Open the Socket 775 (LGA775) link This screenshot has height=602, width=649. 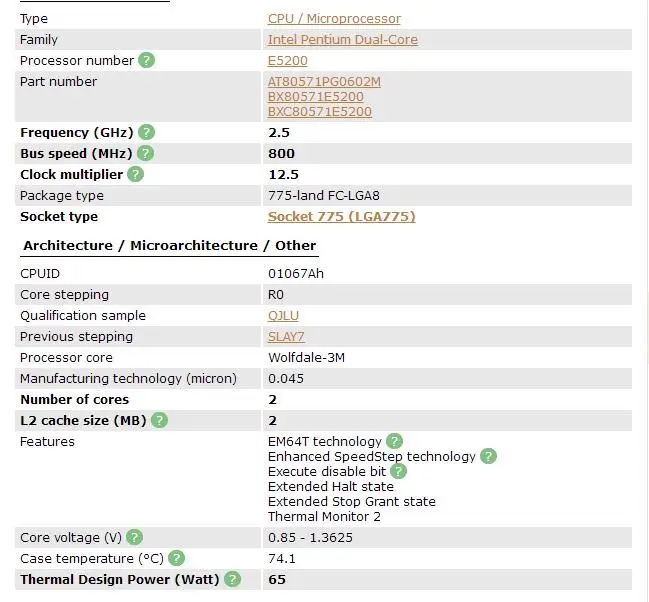(341, 217)
